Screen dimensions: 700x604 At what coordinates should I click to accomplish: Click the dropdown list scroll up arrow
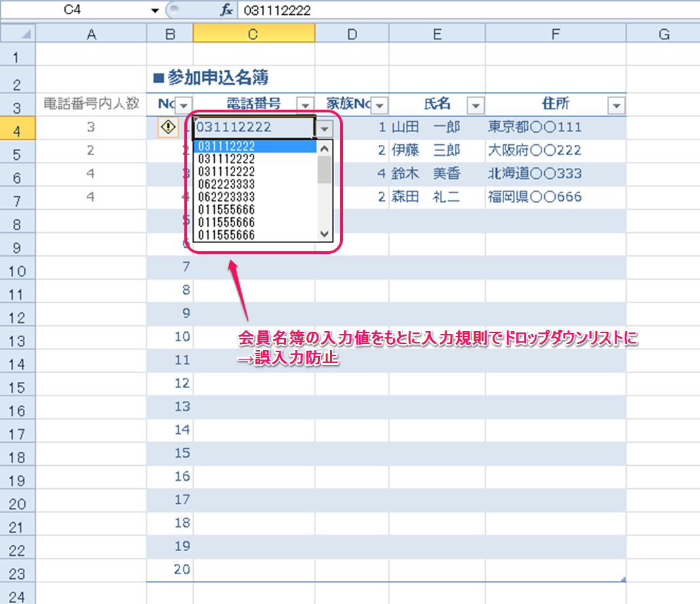pos(325,148)
